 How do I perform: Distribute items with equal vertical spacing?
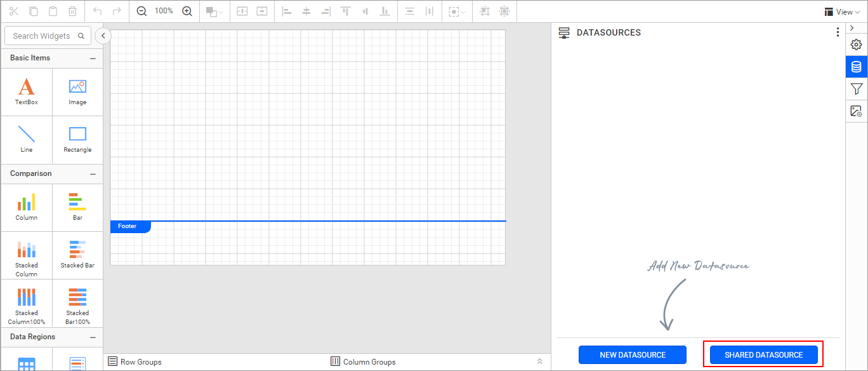410,11
